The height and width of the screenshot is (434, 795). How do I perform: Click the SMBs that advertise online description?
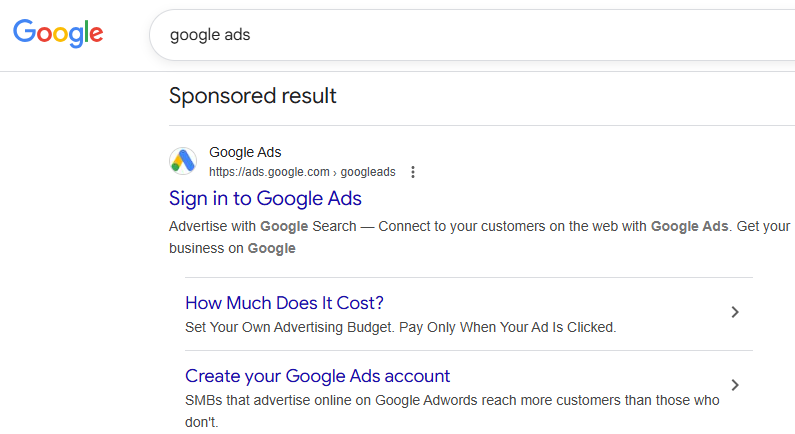[452, 411]
